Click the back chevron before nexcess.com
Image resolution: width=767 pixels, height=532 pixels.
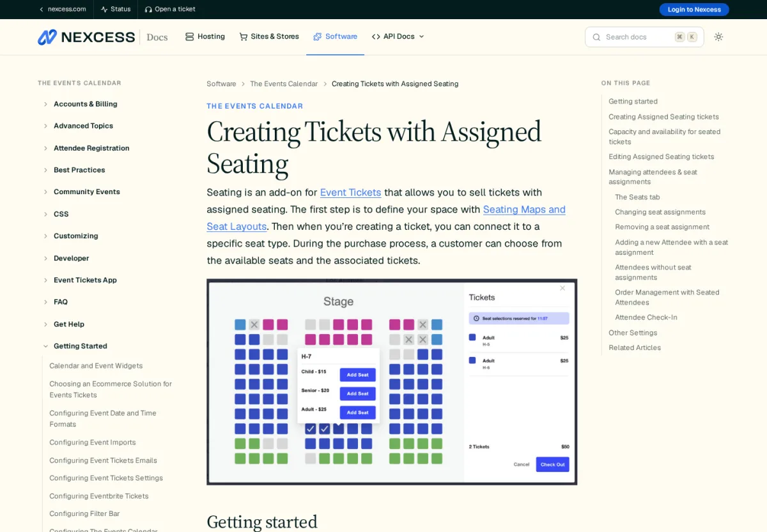(x=42, y=10)
